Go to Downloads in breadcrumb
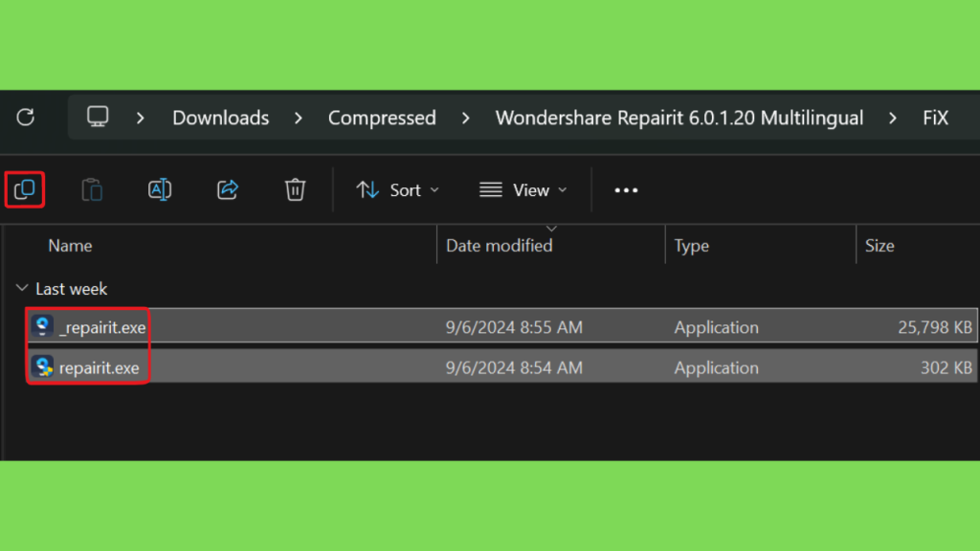This screenshot has height=551, width=980. click(x=221, y=118)
